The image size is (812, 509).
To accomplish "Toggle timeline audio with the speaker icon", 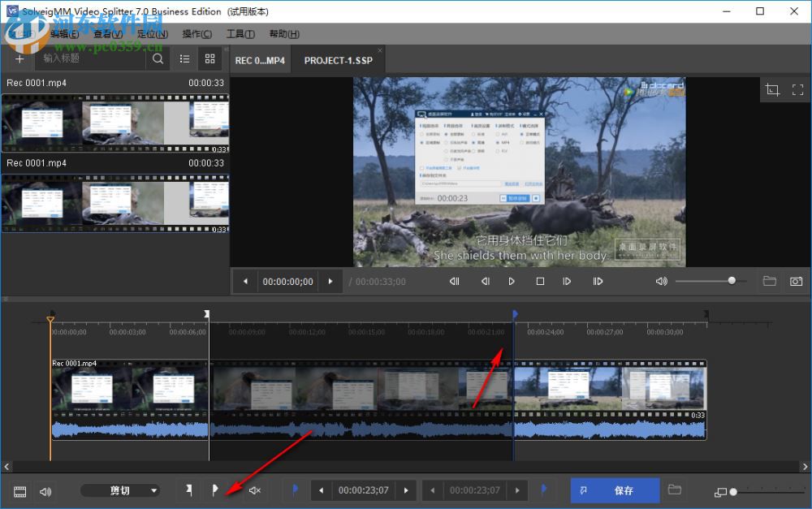I will coord(45,490).
